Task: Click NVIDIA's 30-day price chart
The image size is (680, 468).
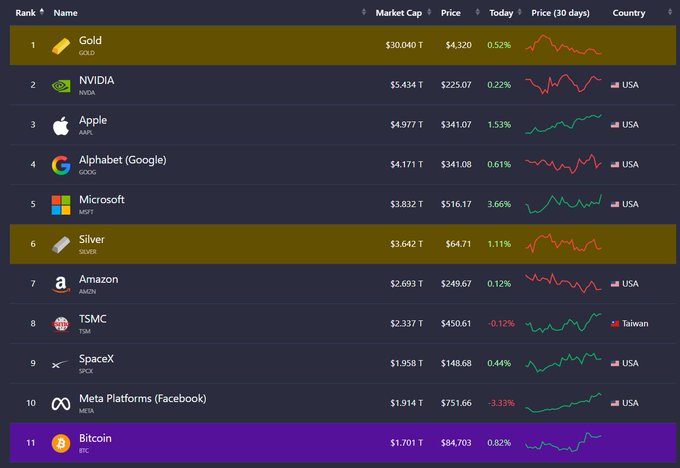Action: tap(563, 84)
